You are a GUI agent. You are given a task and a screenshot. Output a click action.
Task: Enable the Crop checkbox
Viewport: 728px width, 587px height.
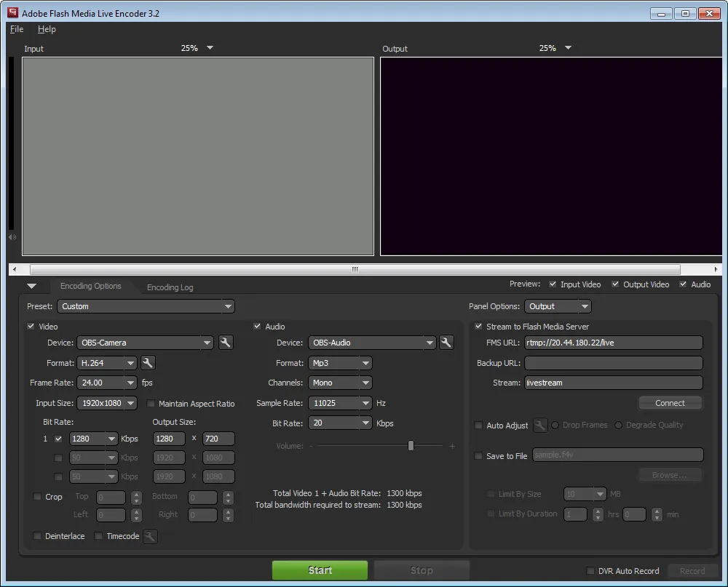click(37, 497)
